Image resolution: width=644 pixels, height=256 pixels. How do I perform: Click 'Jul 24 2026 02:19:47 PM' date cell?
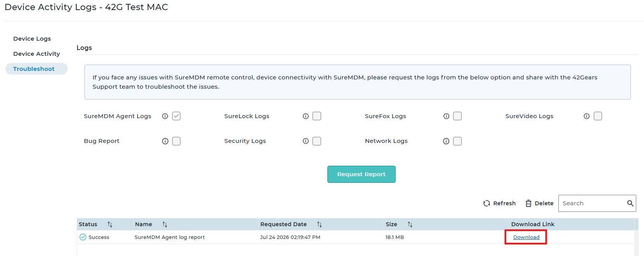290,237
